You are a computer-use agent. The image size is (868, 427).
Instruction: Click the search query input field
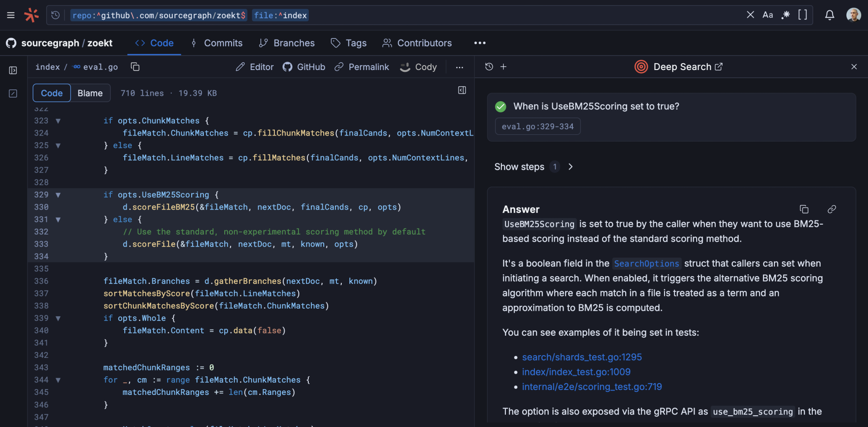coord(407,15)
